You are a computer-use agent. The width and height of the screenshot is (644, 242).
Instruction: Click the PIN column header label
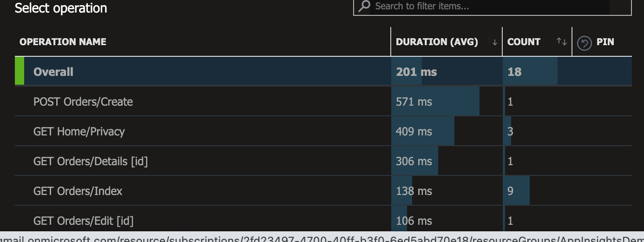(x=605, y=42)
